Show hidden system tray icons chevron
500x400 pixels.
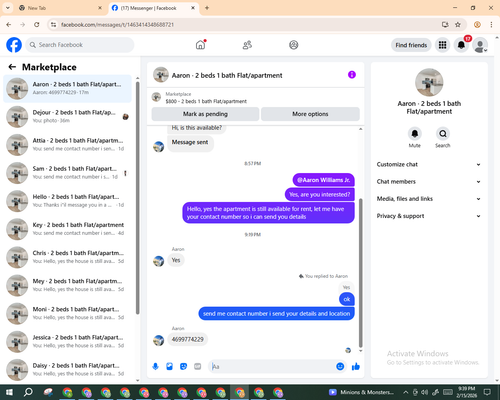coord(405,392)
